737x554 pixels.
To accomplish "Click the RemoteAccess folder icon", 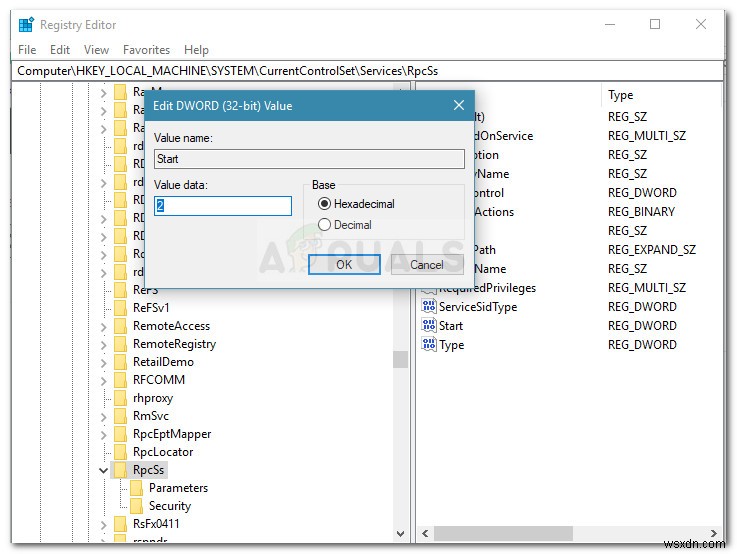I will (121, 326).
